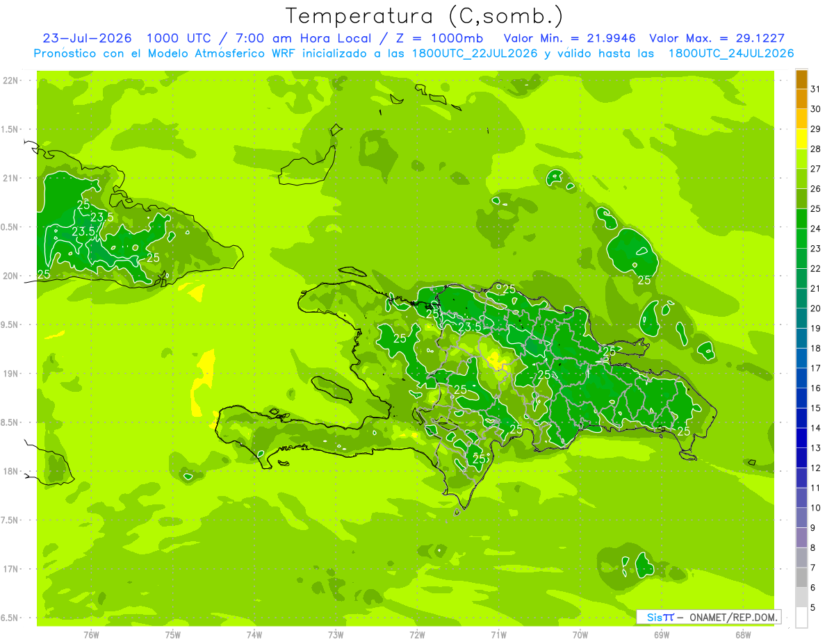Click the "69W" longitude axis label
Image resolution: width=834 pixels, height=644 pixels.
coord(662,635)
